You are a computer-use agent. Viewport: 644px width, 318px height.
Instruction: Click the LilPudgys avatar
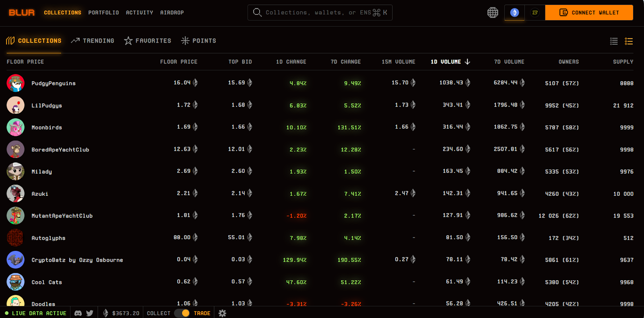(x=16, y=105)
